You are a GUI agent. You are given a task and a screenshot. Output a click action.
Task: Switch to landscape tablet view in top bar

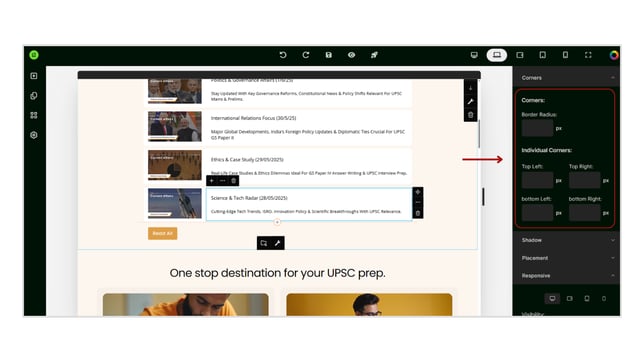pyautogui.click(x=520, y=55)
